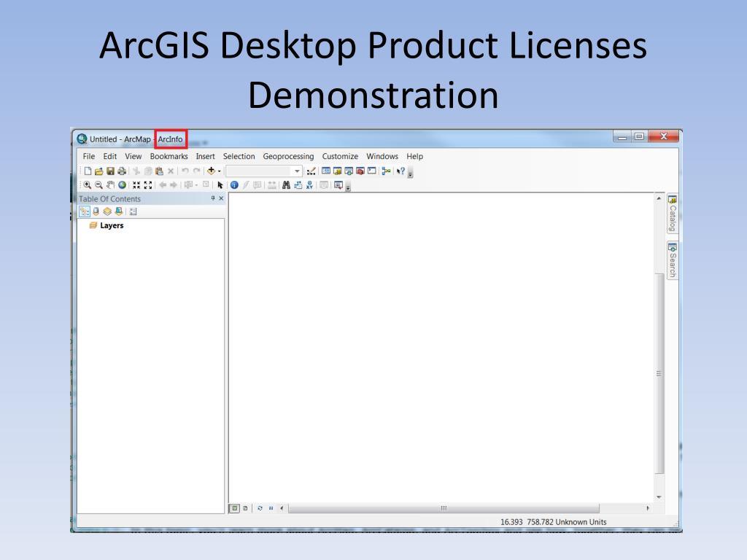Screen dimensions: 747x560
Task: Toggle List By Source view
Action: [96, 211]
